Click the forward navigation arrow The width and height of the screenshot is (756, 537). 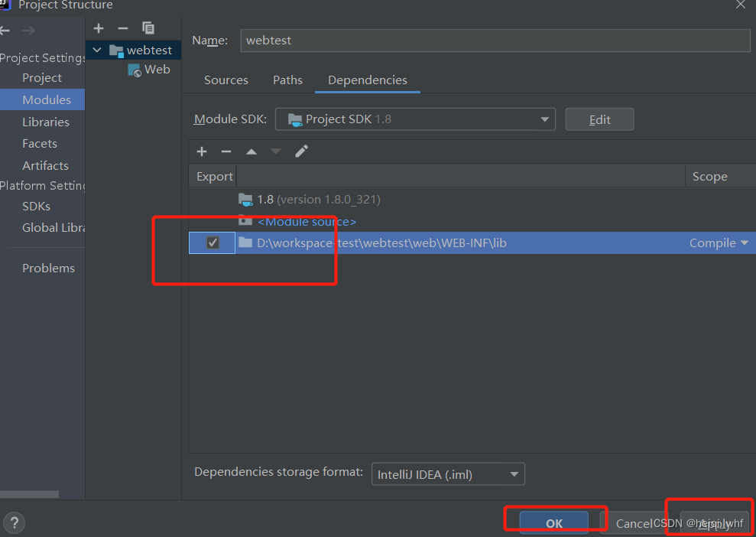coord(28,31)
